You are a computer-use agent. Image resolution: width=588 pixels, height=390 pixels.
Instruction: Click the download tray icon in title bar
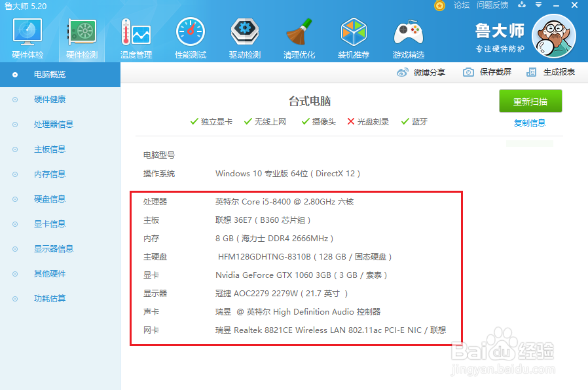click(x=522, y=5)
